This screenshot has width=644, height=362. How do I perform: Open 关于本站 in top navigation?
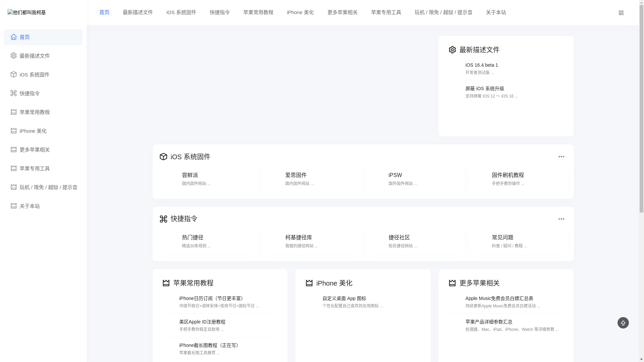[496, 12]
